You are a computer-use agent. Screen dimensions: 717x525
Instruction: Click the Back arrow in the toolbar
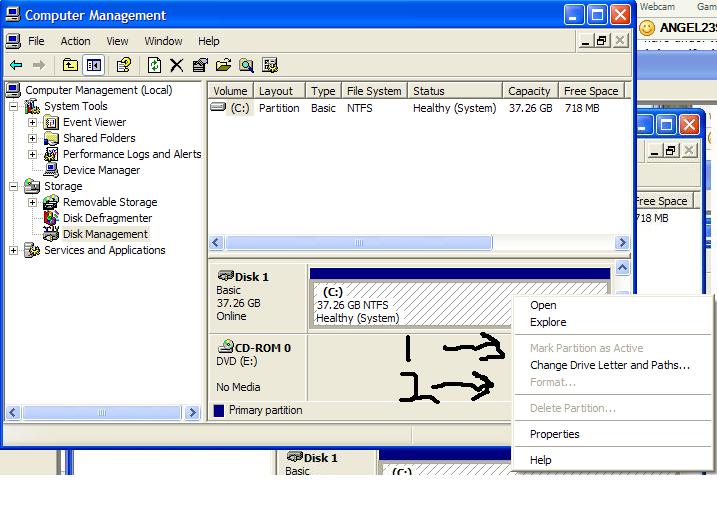click(x=16, y=65)
